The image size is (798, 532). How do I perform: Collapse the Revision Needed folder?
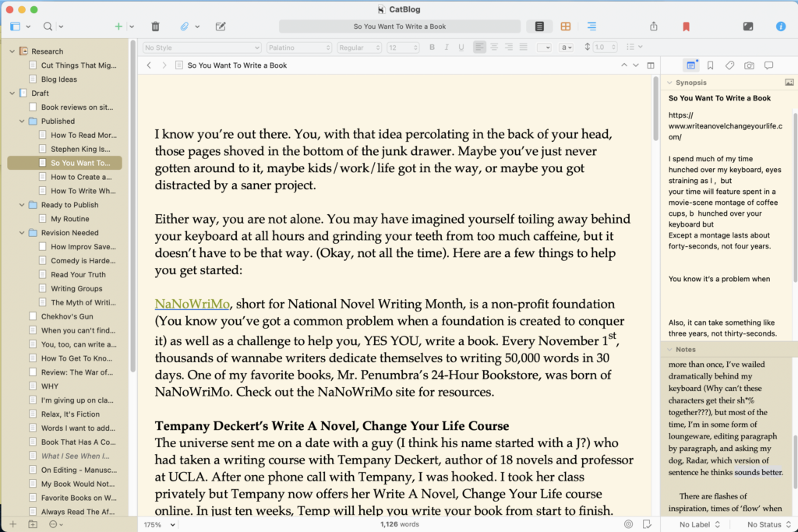pos(22,233)
